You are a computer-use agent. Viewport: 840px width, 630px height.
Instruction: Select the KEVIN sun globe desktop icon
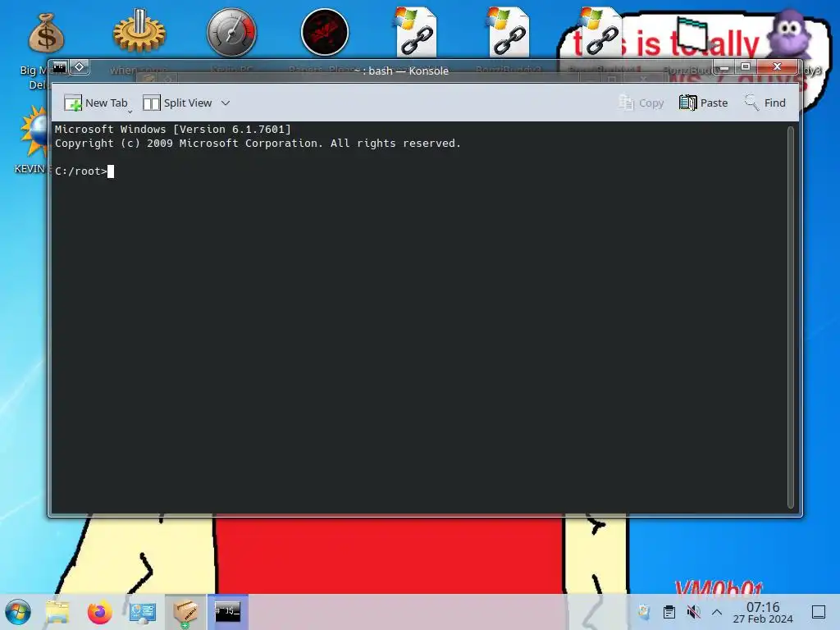pyautogui.click(x=34, y=132)
